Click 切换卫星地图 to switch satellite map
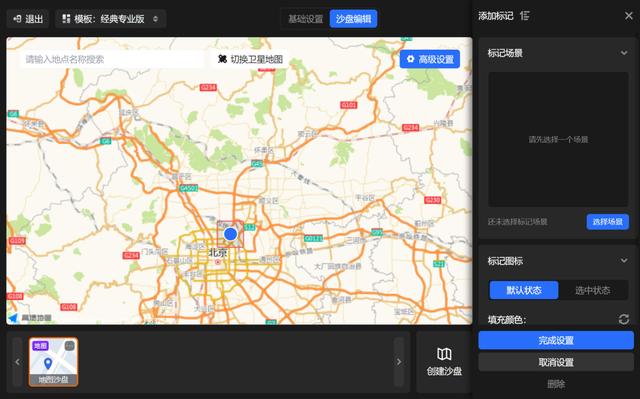The width and height of the screenshot is (640, 399). (250, 59)
